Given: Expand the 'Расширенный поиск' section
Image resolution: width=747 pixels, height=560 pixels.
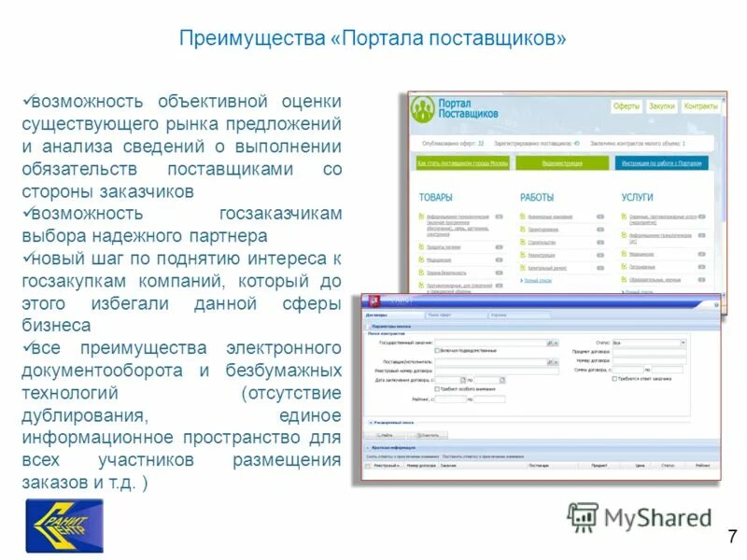Looking at the screenshot, I should (371, 423).
